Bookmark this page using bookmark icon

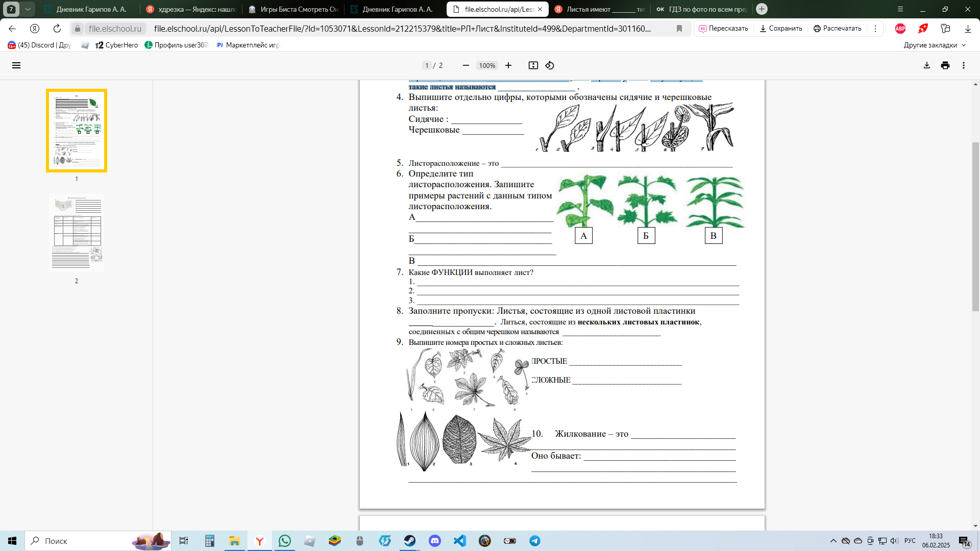coord(679,29)
